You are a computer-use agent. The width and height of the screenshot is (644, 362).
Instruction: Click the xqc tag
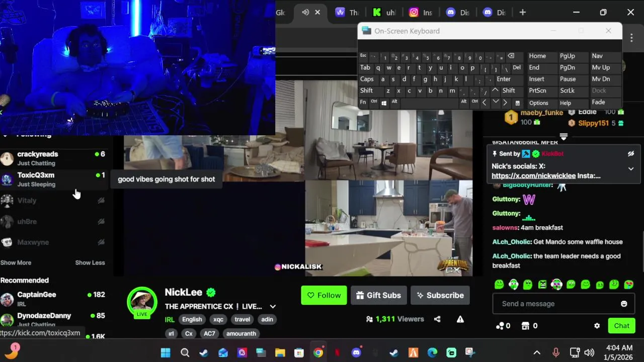(x=218, y=319)
